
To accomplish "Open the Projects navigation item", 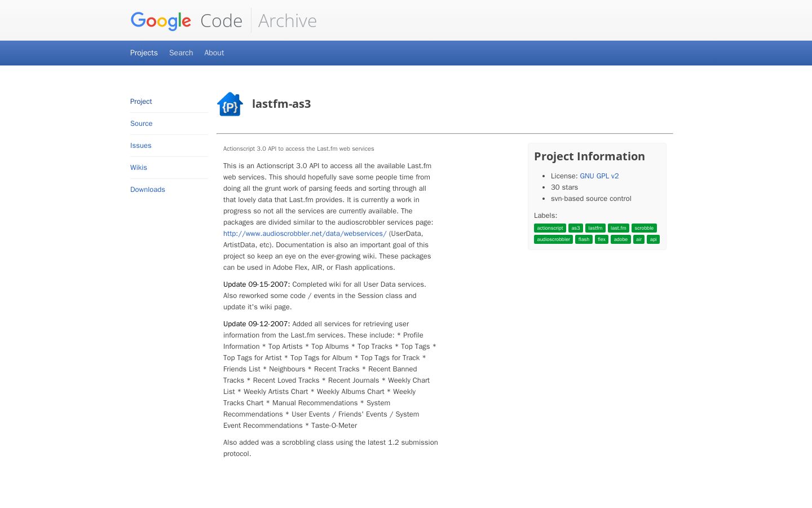I will (x=144, y=52).
